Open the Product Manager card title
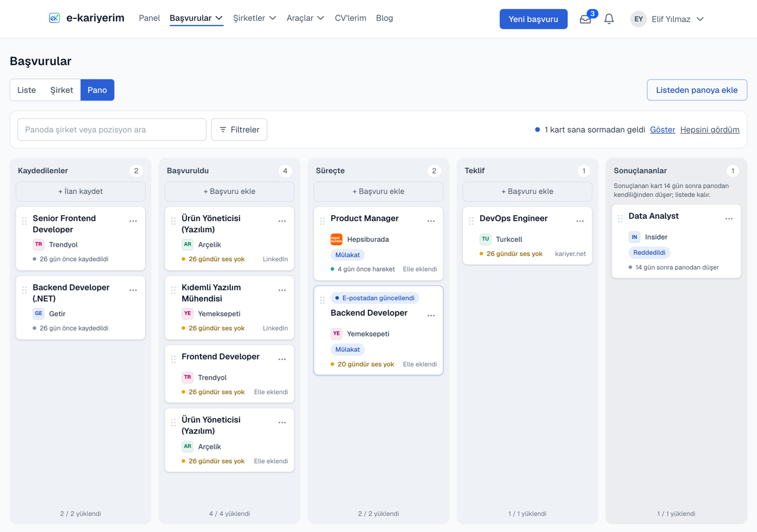 (x=364, y=219)
